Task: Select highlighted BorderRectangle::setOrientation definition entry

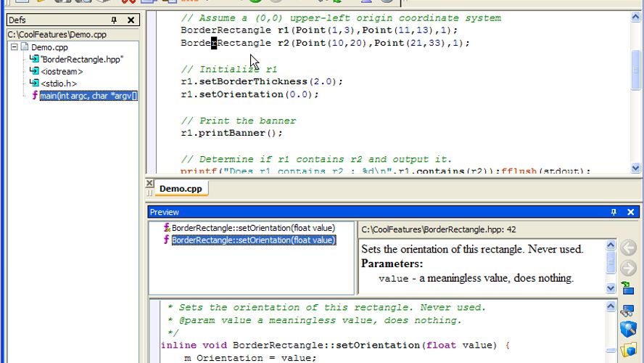Action: (254, 240)
